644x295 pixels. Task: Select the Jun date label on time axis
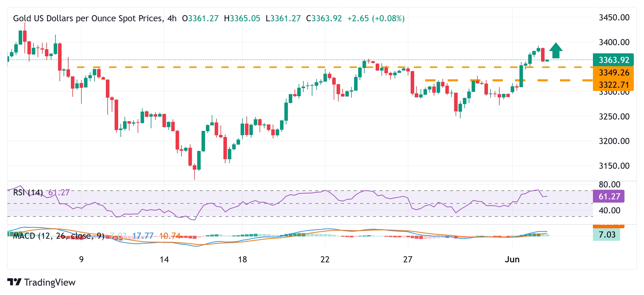tap(512, 259)
